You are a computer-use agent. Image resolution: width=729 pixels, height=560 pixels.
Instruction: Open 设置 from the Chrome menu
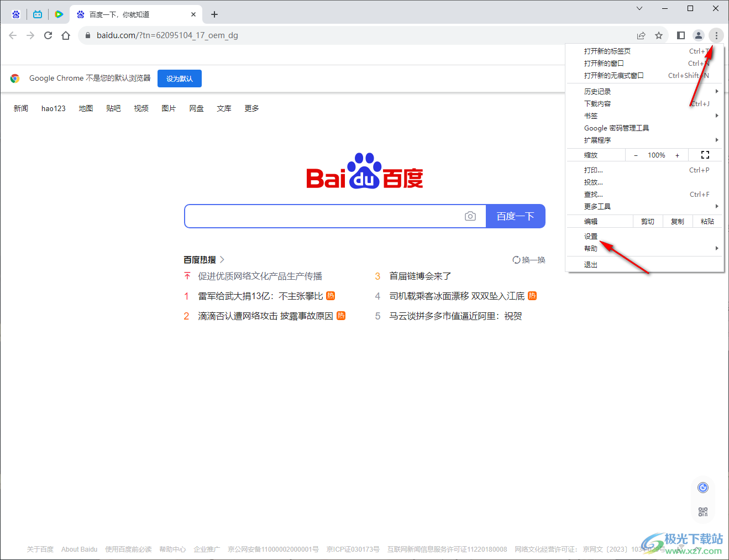point(645,236)
